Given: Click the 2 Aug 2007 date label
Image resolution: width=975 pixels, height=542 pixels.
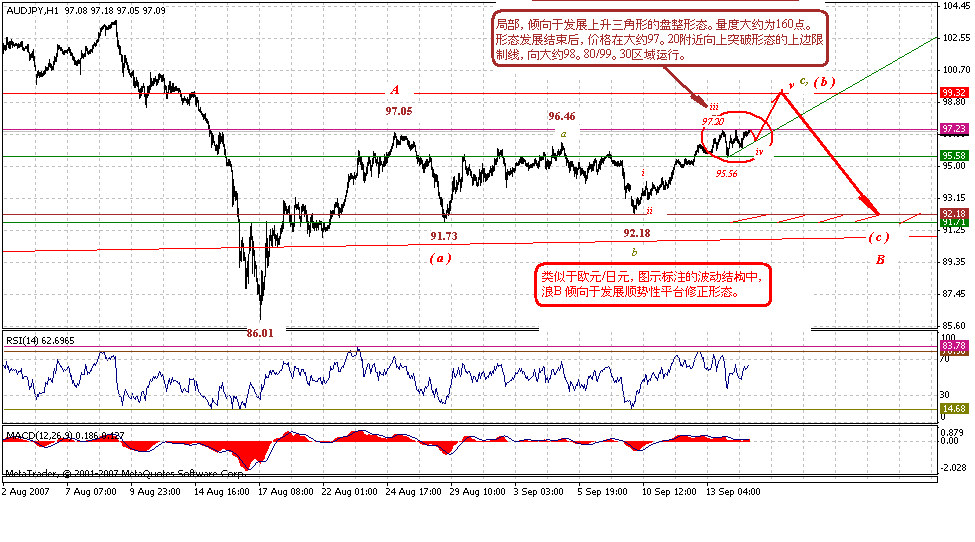Looking at the screenshot, I should click(25, 492).
